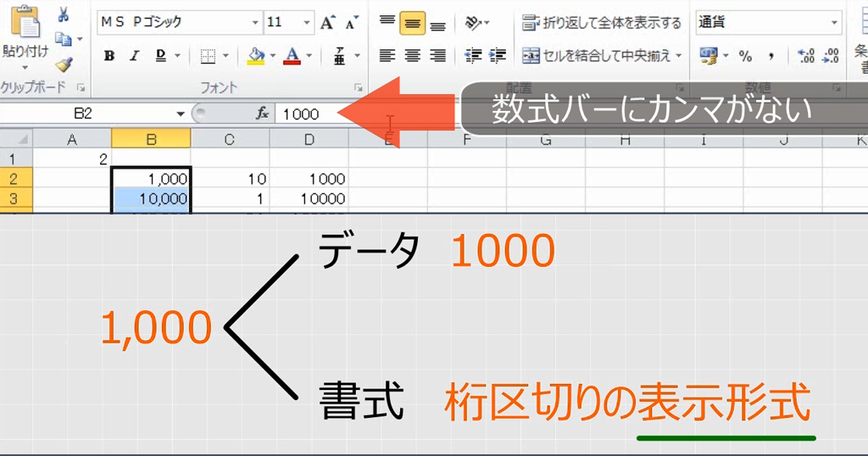Click the Borders icon

coord(209,56)
